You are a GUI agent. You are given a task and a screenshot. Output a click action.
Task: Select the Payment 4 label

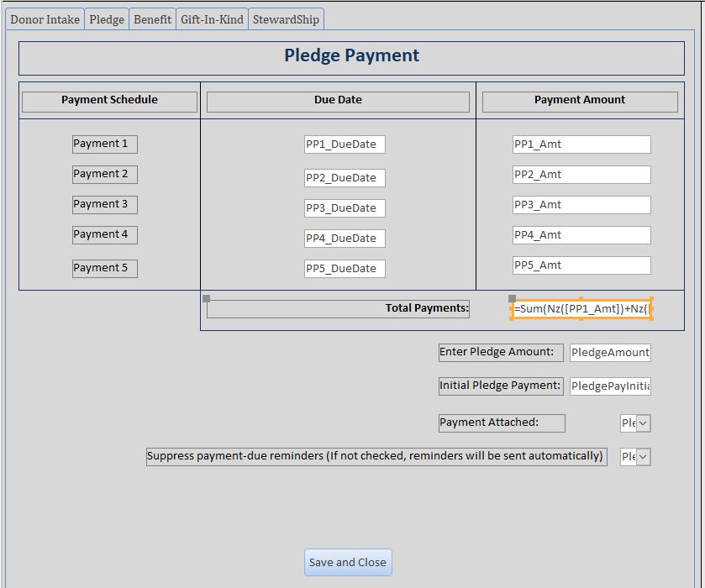point(105,234)
